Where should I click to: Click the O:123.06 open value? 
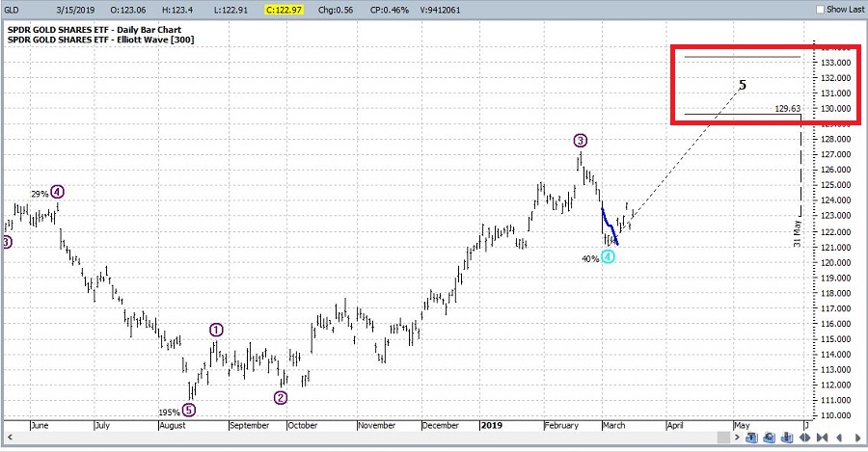tap(128, 10)
